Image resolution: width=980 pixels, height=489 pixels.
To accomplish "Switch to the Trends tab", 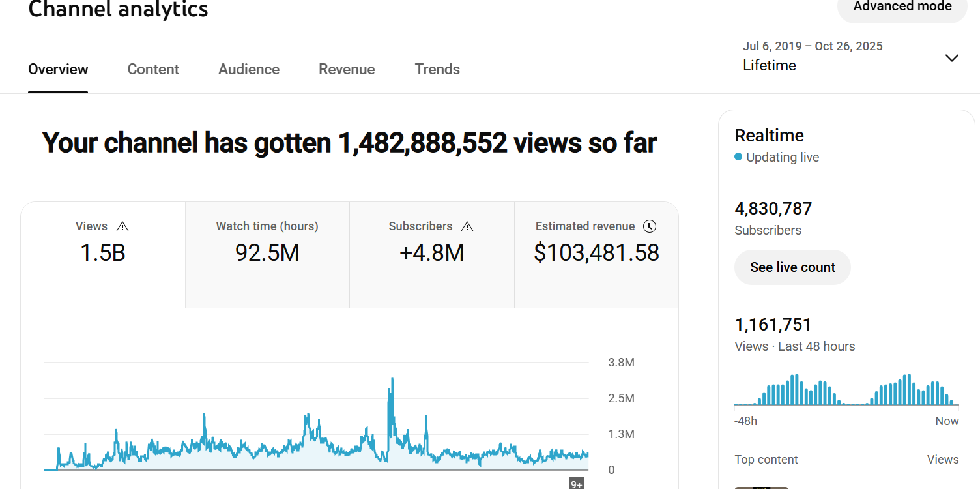I will pyautogui.click(x=437, y=69).
